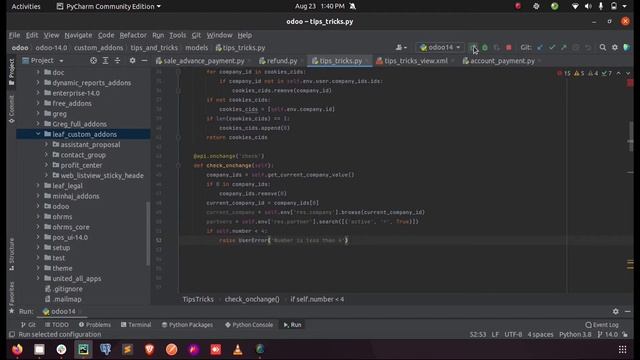The image size is (640, 360).
Task: Switch to tips_tricks_view.xml tab
Action: (x=415, y=61)
